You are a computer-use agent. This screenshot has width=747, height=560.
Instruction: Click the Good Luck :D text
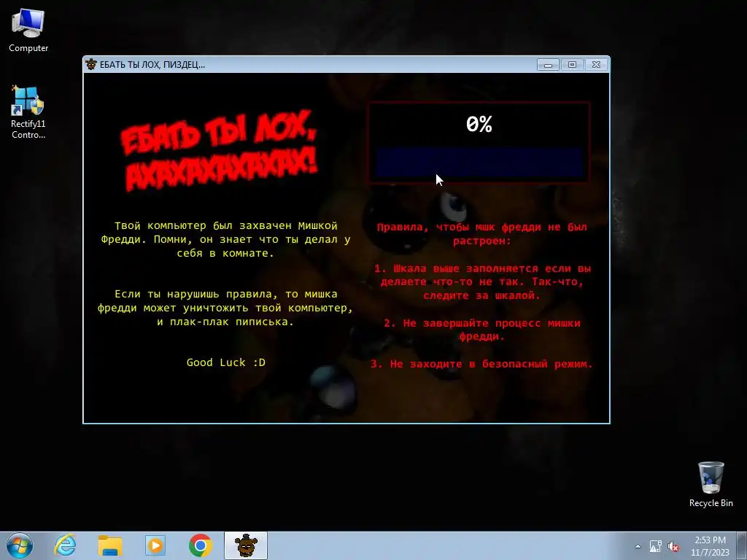[226, 362]
